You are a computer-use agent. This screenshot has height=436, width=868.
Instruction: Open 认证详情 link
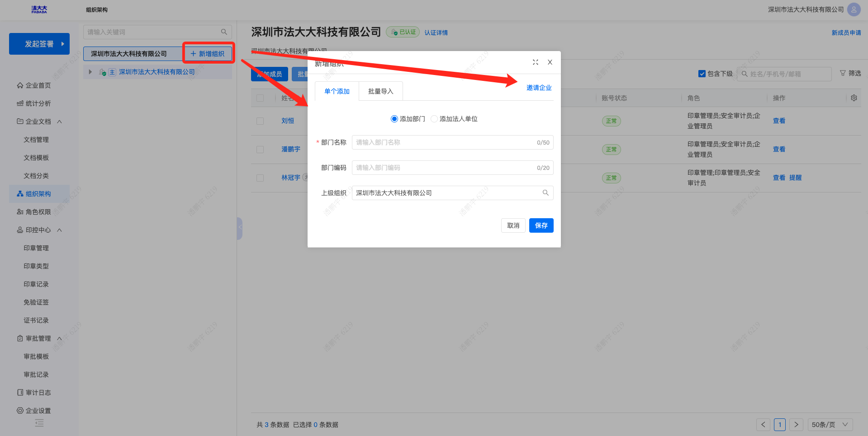click(x=436, y=33)
